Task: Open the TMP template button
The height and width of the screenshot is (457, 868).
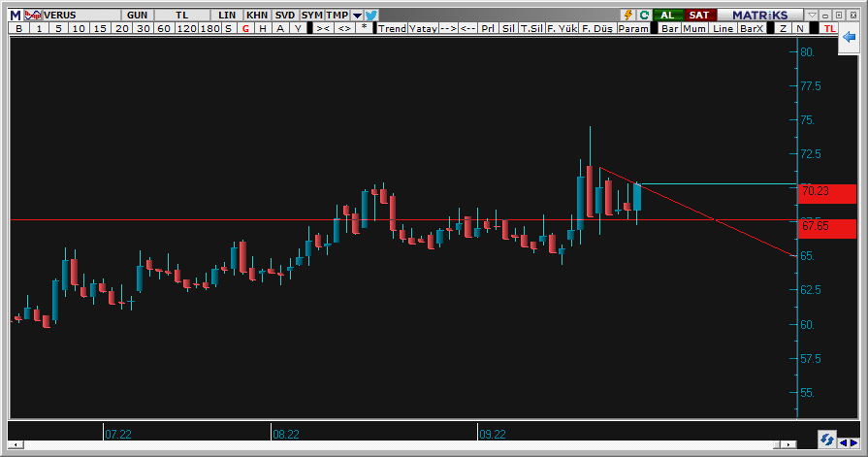Action: [338, 15]
